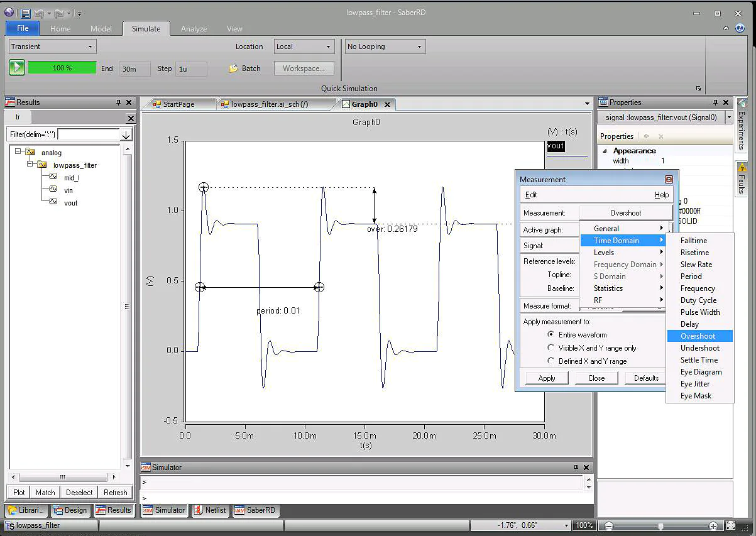
Task: Close the Properties panel
Action: pos(726,102)
